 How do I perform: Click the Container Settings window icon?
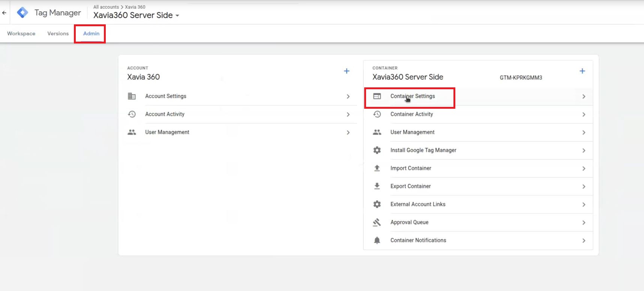click(x=377, y=96)
